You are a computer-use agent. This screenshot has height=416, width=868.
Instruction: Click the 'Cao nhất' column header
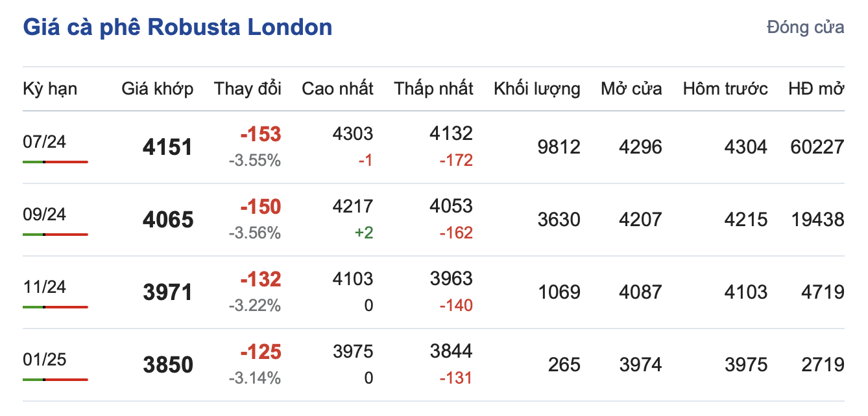click(x=337, y=89)
